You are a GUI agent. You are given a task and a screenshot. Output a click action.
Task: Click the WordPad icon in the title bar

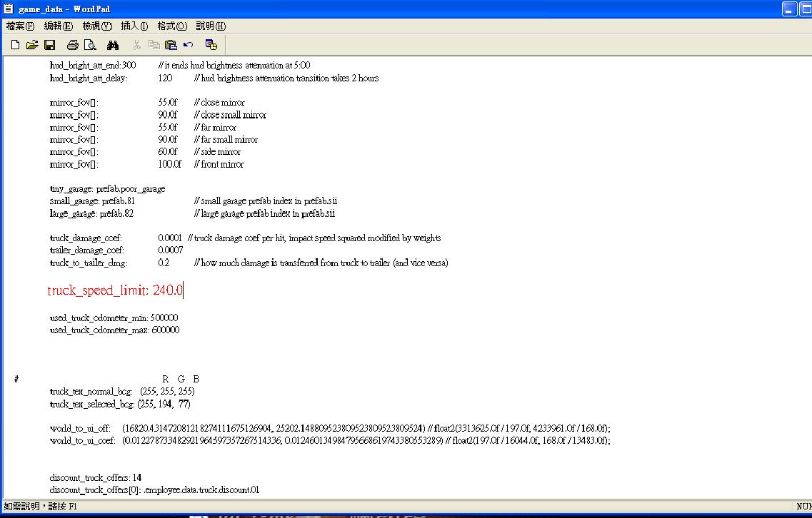click(x=9, y=9)
